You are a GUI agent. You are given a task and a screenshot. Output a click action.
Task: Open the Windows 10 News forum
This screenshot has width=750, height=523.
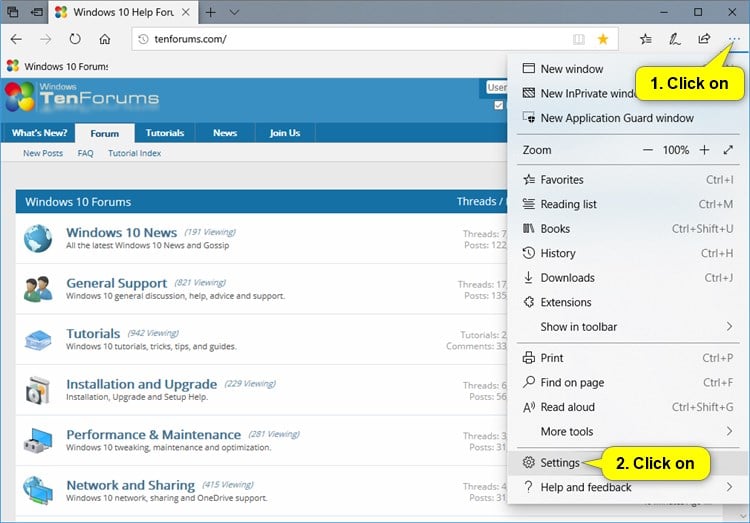click(x=121, y=233)
